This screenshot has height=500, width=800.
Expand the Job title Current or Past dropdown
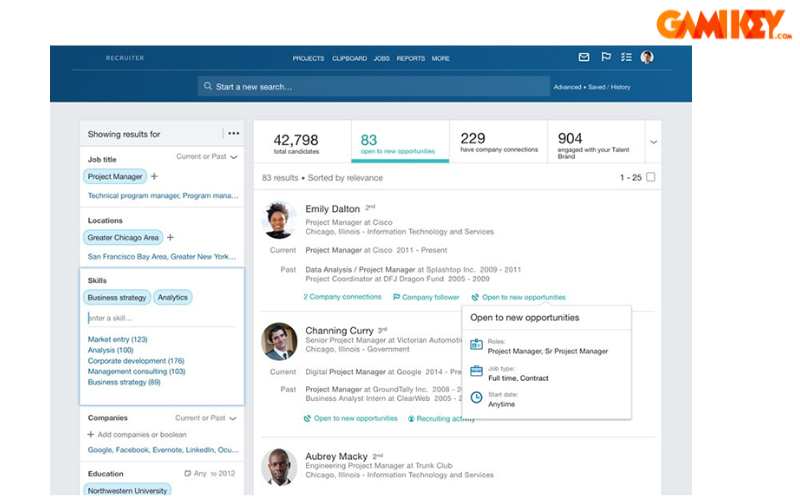207,157
